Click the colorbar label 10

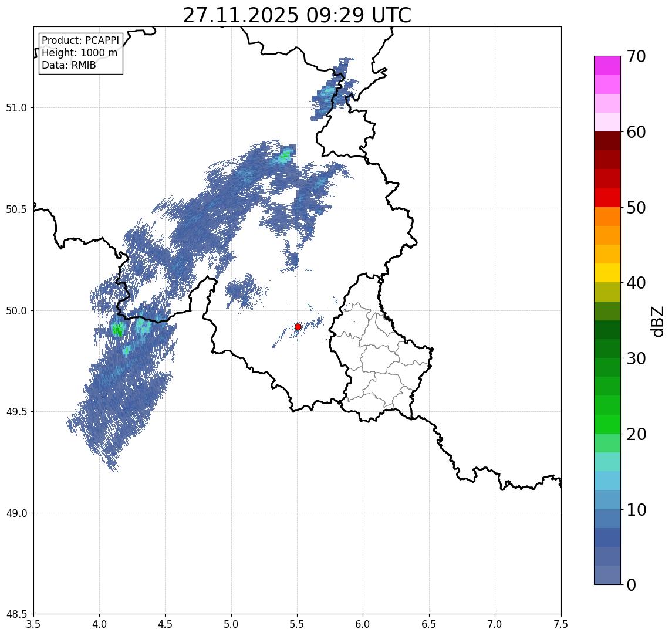pos(636,510)
